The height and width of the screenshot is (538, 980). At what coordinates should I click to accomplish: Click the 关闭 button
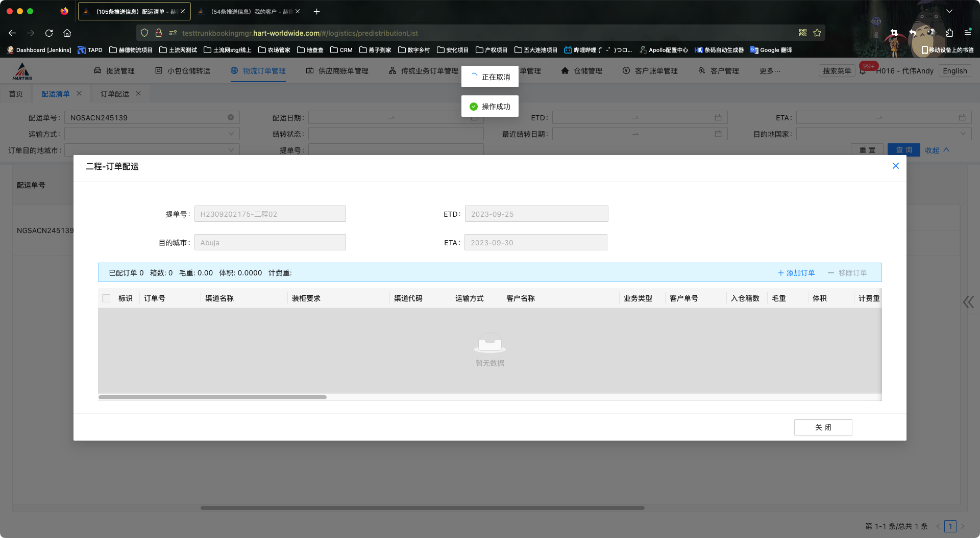coord(823,427)
